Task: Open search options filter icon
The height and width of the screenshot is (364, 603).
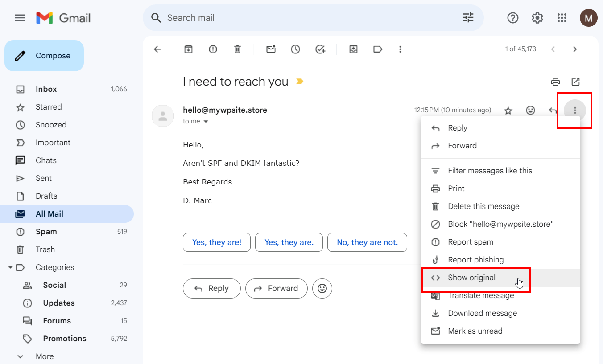Action: click(468, 18)
